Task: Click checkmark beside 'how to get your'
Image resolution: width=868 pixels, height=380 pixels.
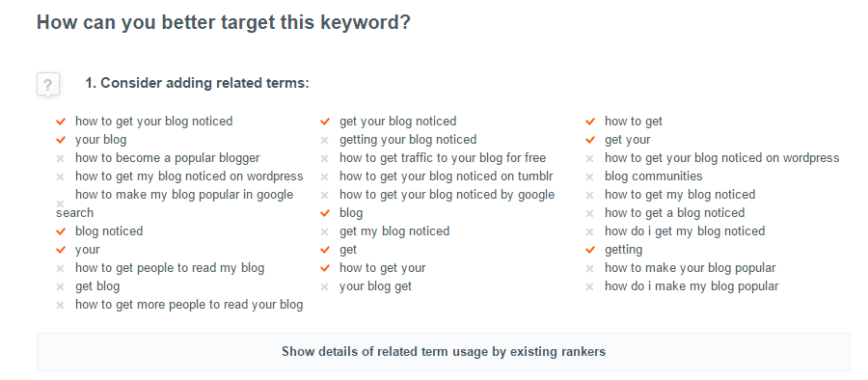Action: 325,268
